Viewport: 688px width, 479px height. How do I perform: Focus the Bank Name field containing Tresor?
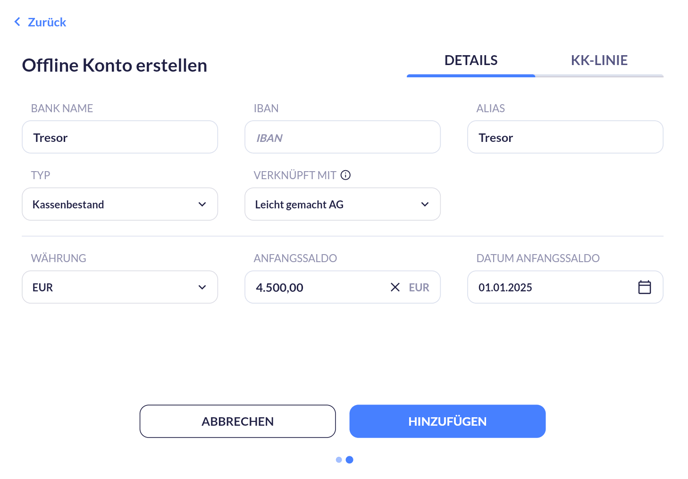point(120,137)
